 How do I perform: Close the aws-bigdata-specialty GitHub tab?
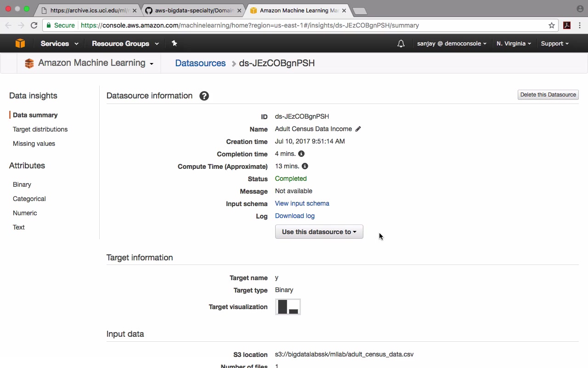(239, 10)
